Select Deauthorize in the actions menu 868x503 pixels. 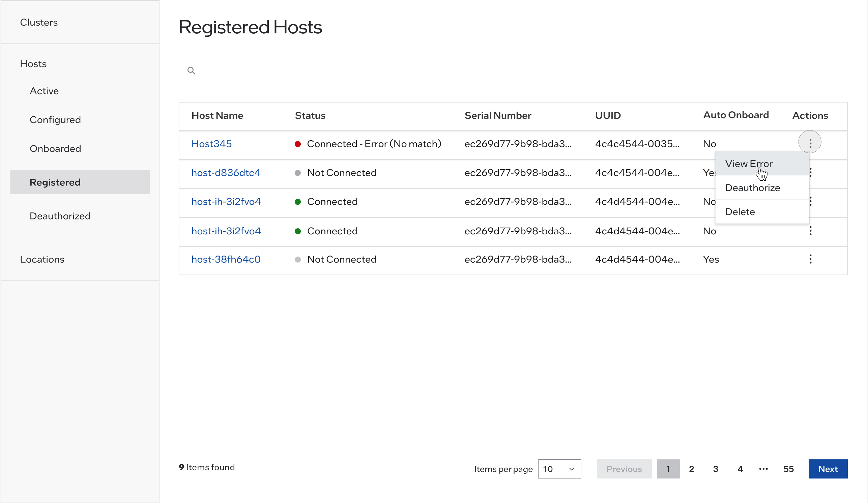[752, 188]
